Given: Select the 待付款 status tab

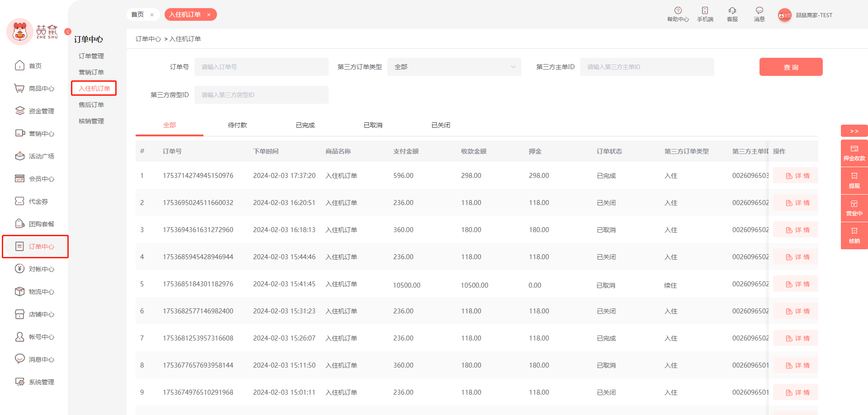Looking at the screenshot, I should (237, 125).
